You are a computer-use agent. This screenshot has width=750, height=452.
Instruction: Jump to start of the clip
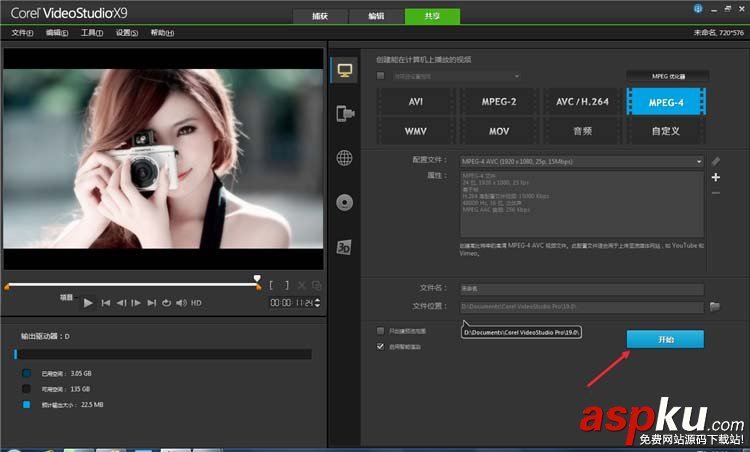(x=106, y=303)
